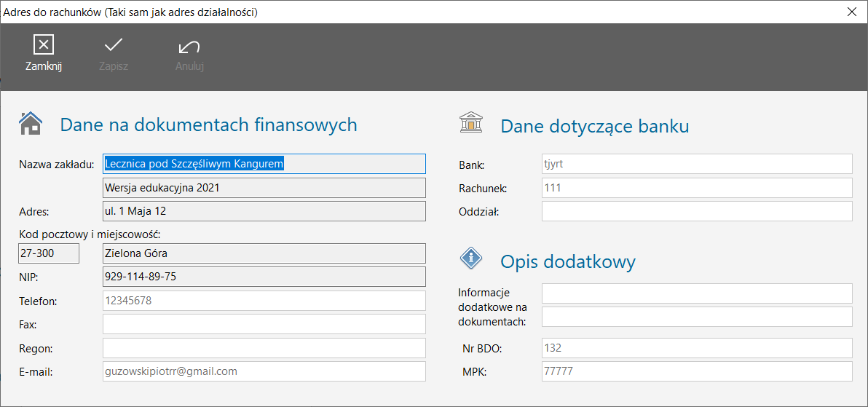Click the Zamknij close icon in toolbar
This screenshot has width=868, height=407.
[x=43, y=44]
